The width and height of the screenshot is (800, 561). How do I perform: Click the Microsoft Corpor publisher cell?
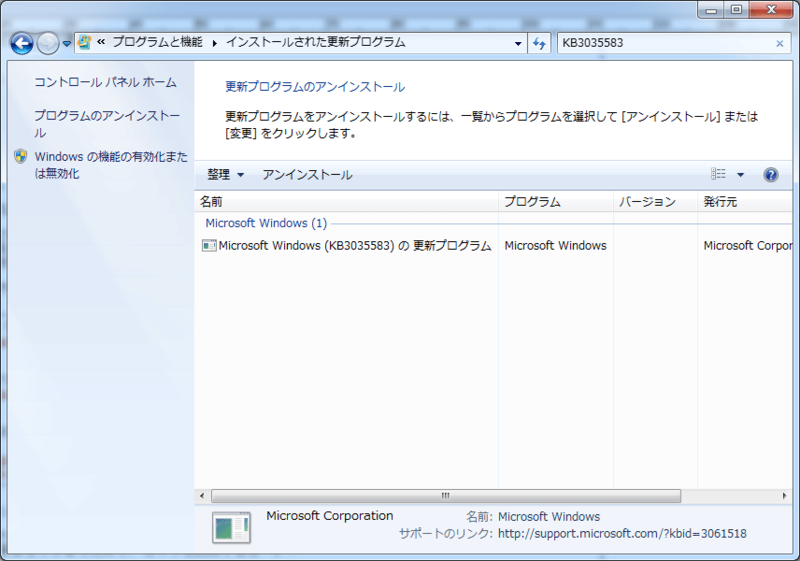pyautogui.click(x=747, y=246)
